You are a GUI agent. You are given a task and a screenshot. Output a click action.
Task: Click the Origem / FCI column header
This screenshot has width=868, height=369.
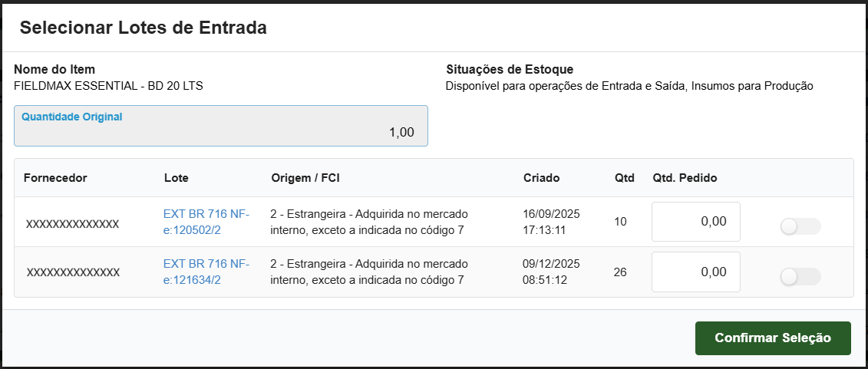pyautogui.click(x=305, y=178)
